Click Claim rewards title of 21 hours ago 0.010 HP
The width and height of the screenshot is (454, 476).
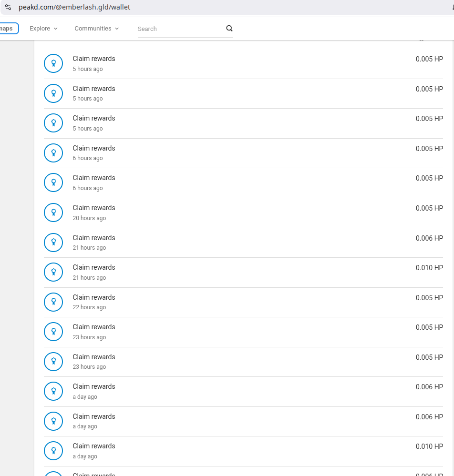[94, 267]
